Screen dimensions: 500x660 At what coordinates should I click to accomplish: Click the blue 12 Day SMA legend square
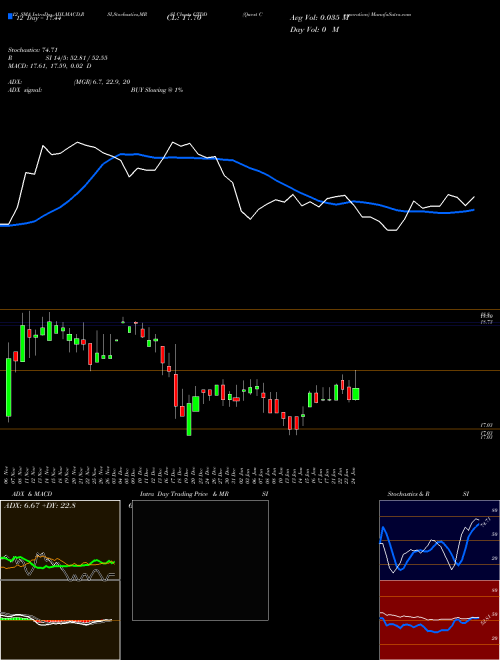10,17
